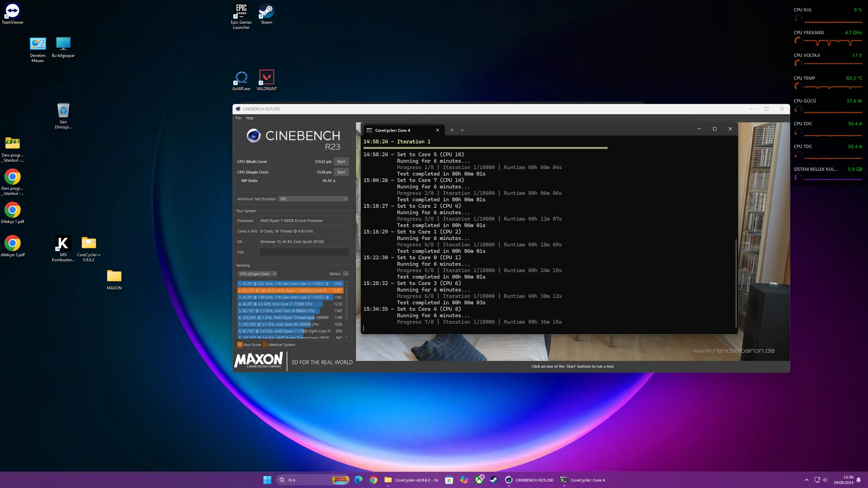The image size is (868, 488).
Task: Close the CoreCycler: Core 4 terminal tab
Action: click(x=437, y=130)
